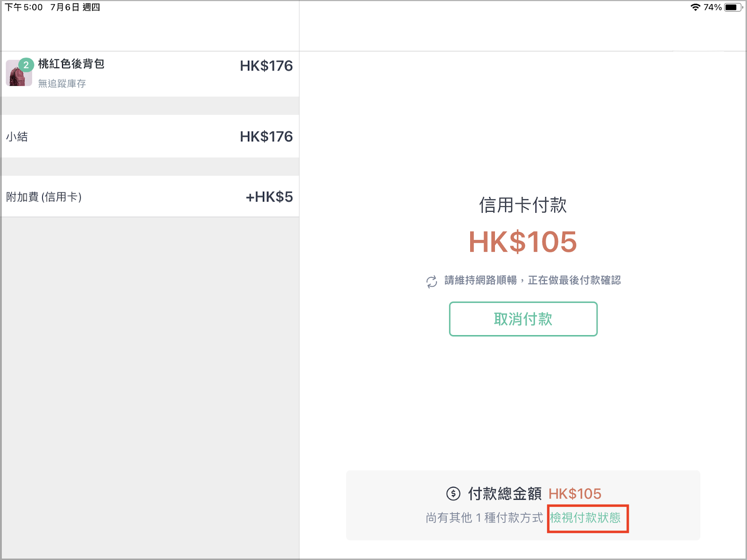Select the 附加費 (信用卡) surcharge label
The width and height of the screenshot is (747, 560).
click(x=44, y=197)
